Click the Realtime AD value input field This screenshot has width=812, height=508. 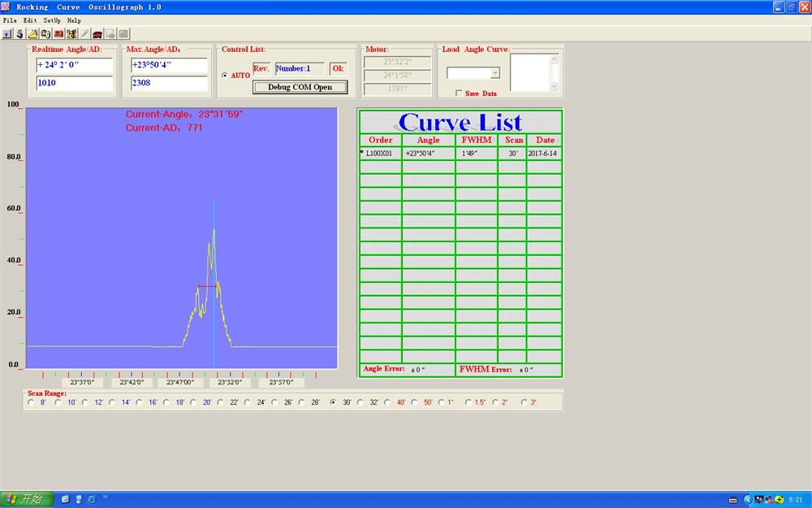(x=73, y=83)
